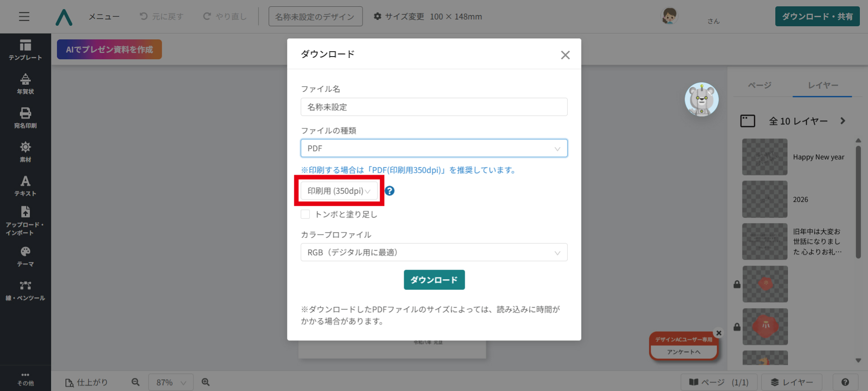Open the 印刷用 (350dpi) quality dropdown
Screen dimensions: 868x391
click(339, 191)
